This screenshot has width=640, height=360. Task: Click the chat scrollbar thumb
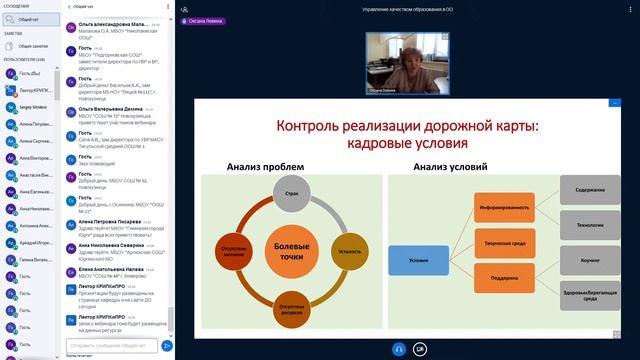pos(171,320)
